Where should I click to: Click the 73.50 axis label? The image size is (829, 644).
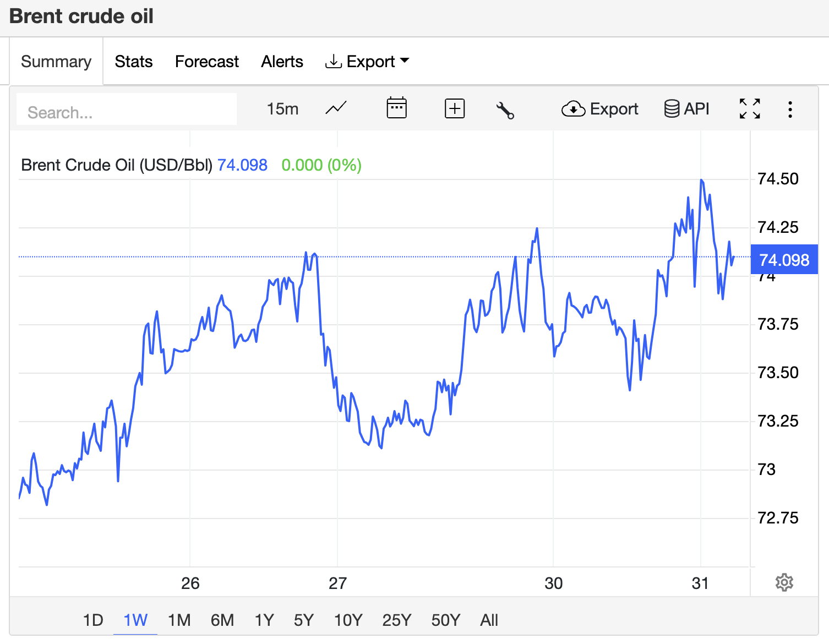(x=778, y=373)
